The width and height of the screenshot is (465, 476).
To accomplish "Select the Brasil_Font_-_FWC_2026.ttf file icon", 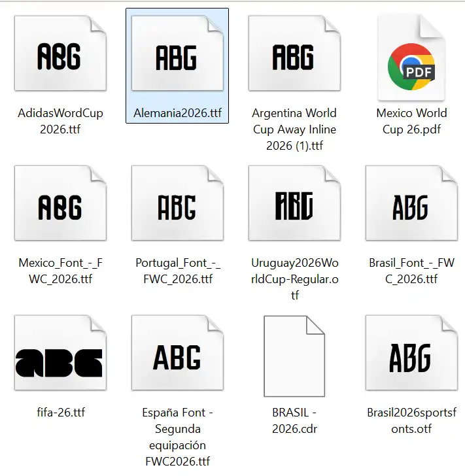I will click(x=411, y=203).
